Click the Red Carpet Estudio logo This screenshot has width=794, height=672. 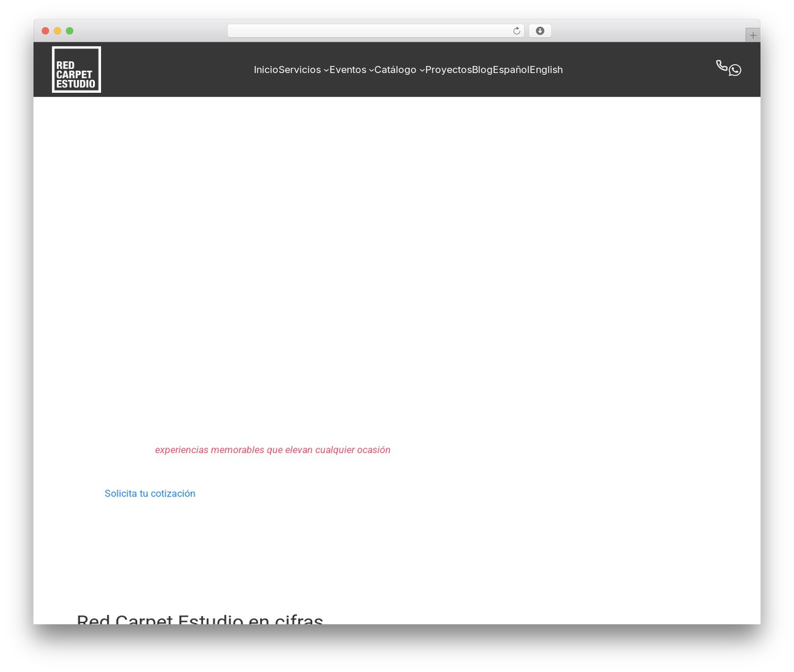click(x=76, y=69)
